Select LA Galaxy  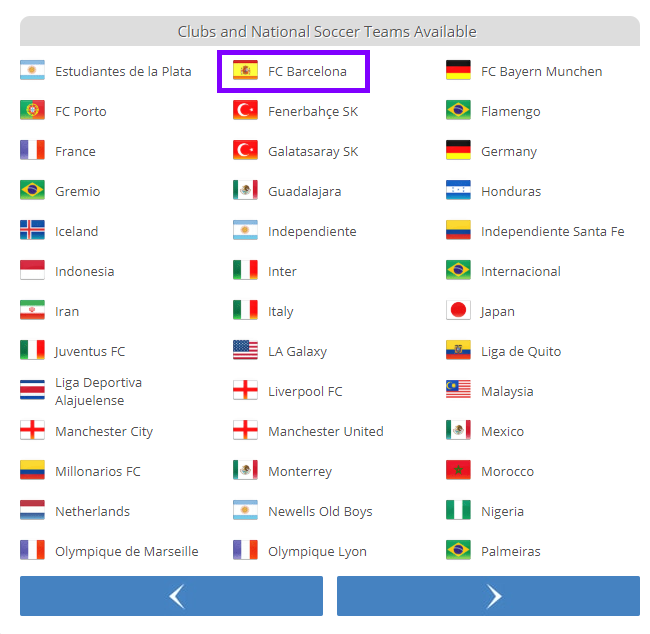click(297, 352)
